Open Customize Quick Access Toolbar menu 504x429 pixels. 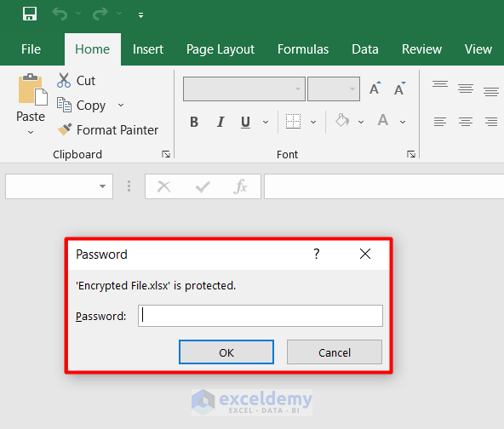click(140, 14)
